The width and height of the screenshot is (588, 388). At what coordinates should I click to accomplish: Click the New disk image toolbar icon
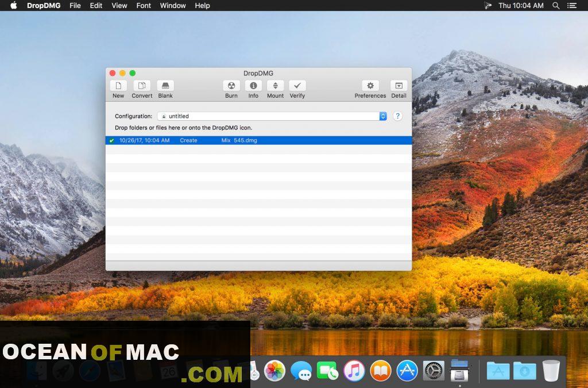pos(118,86)
